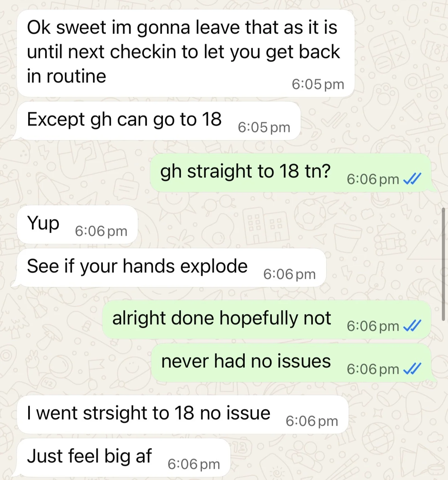Click 6:05 pm timestamp on 'in routine' message
Viewport: 448px width, 480px height.
318,84
